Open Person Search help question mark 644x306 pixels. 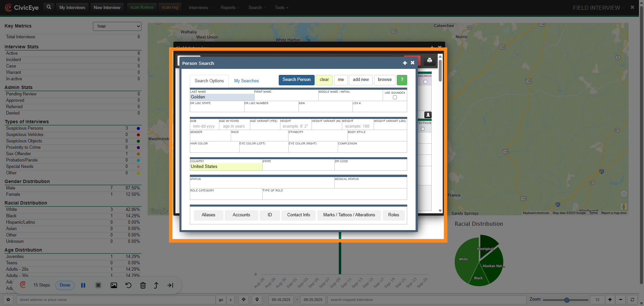[x=402, y=80]
